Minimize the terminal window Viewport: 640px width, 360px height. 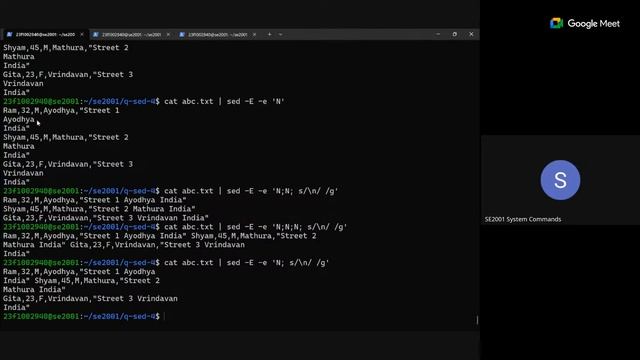pos(438,34)
